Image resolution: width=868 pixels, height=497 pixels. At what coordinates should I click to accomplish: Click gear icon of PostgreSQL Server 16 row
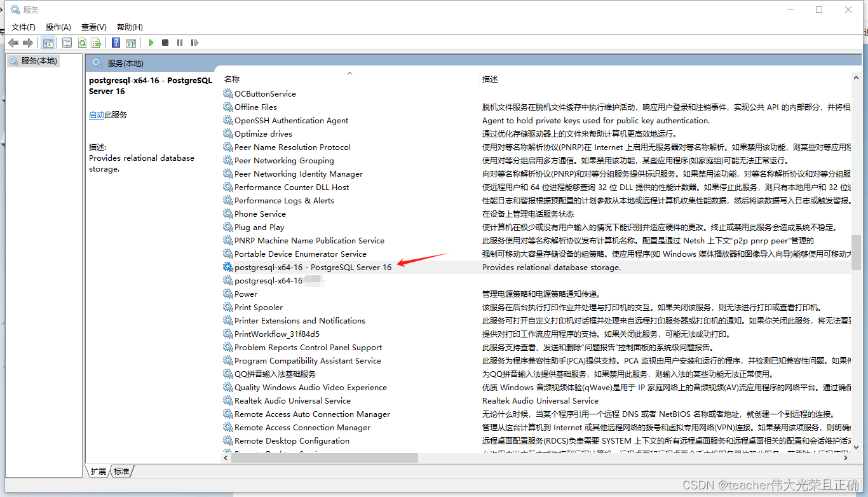(x=228, y=267)
